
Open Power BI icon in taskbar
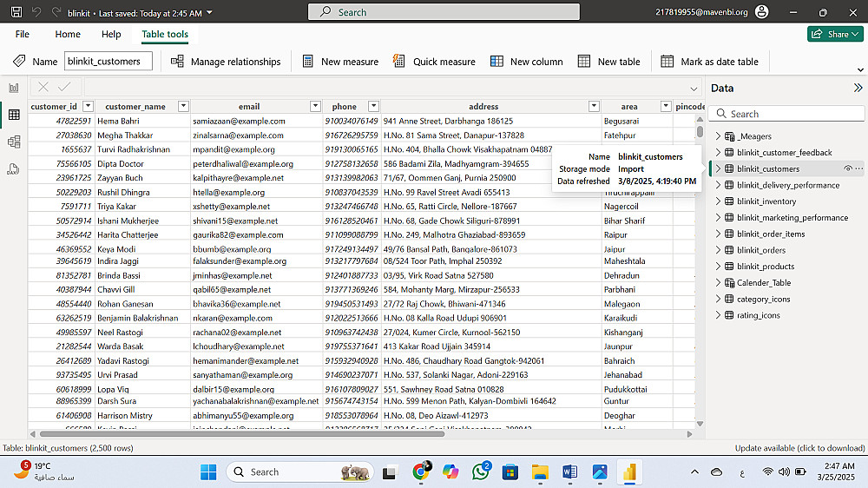click(x=629, y=472)
